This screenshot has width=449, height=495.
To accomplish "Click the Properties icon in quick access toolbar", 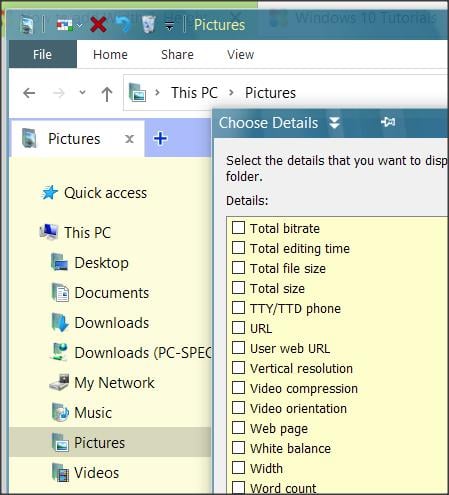I will pos(65,25).
